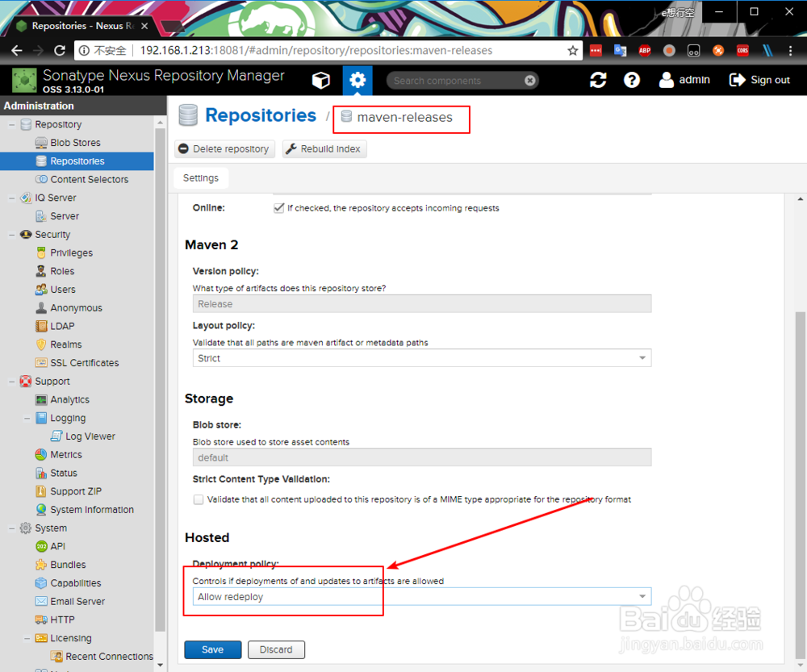Select Repositories in the sidebar
This screenshot has height=672, width=807.
[x=77, y=161]
